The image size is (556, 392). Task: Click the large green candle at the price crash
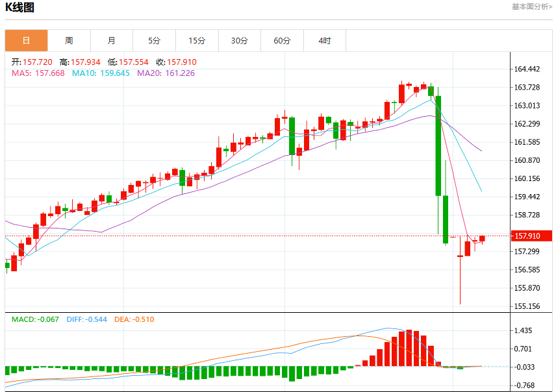(438, 145)
